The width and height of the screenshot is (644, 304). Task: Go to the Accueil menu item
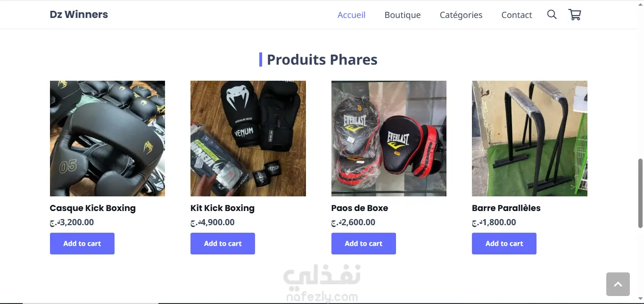351,15
